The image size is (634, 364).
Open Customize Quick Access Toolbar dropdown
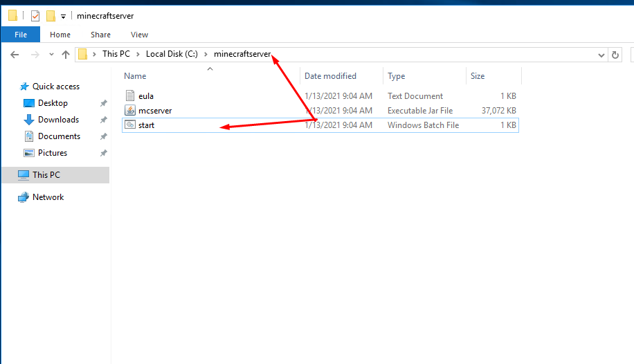click(63, 17)
